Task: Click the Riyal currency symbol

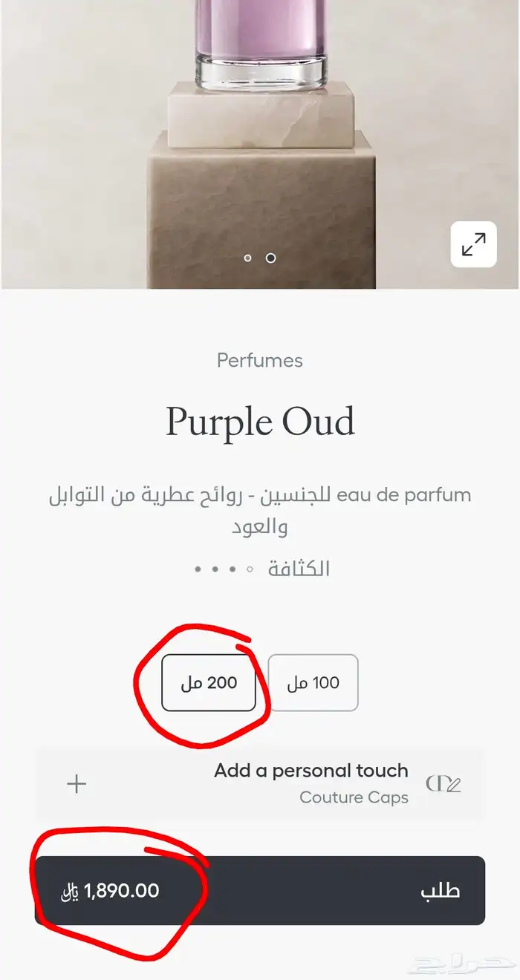Action: click(x=70, y=891)
